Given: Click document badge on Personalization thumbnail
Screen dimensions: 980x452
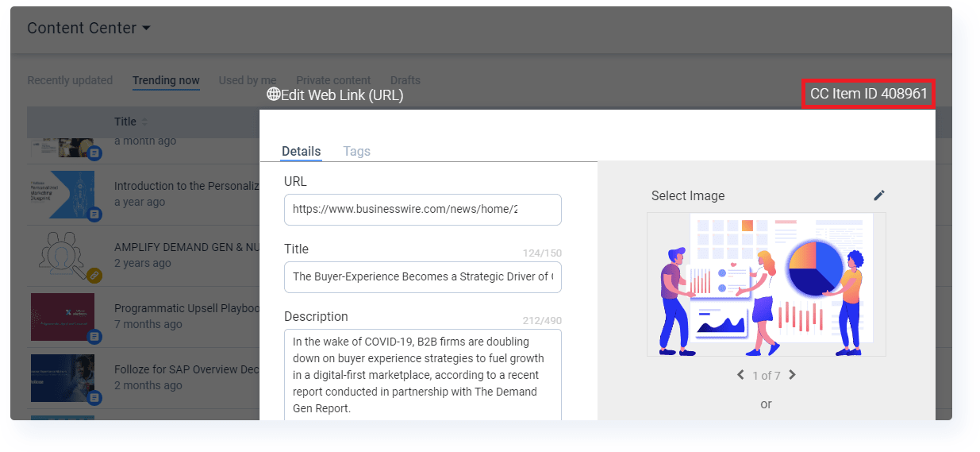Looking at the screenshot, I should (94, 214).
